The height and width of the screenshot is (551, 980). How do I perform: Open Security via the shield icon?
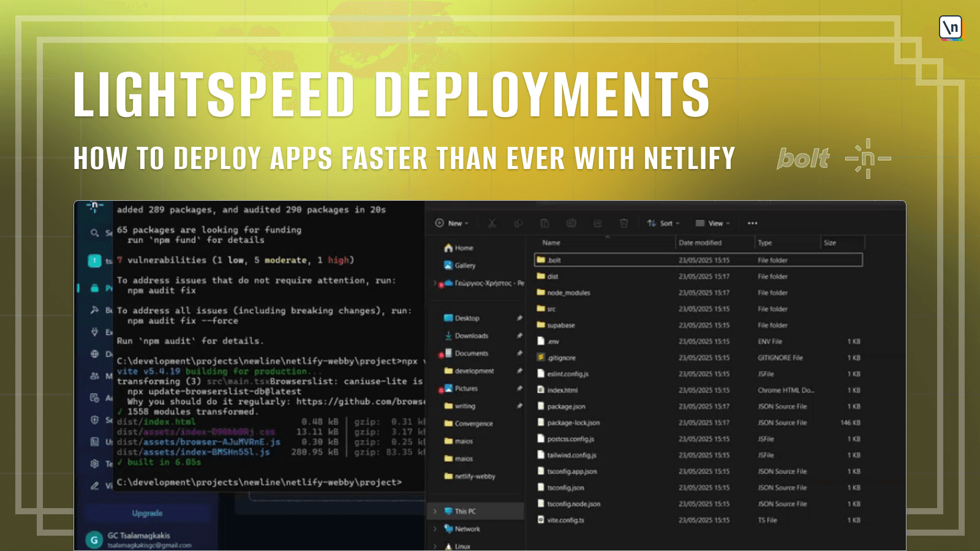click(x=94, y=420)
